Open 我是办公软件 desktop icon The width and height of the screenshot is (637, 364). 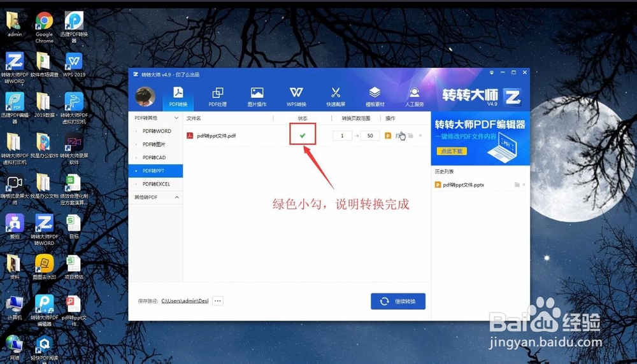pos(45,145)
